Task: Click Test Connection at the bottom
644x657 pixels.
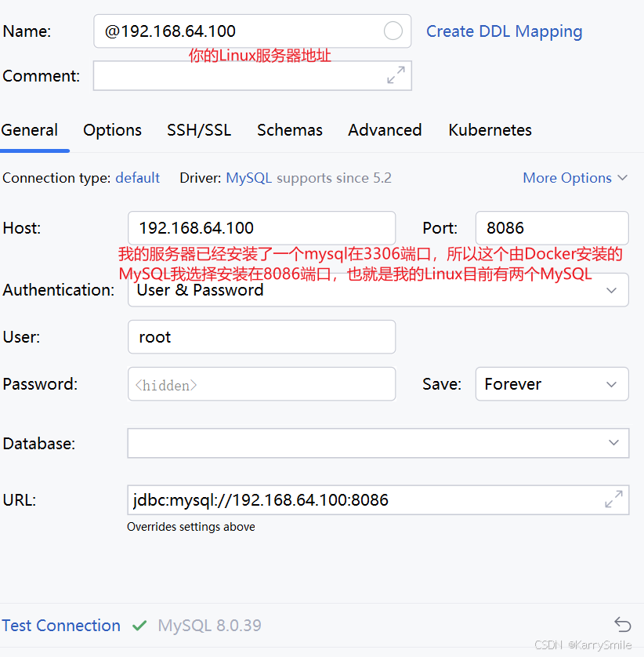Action: [61, 626]
